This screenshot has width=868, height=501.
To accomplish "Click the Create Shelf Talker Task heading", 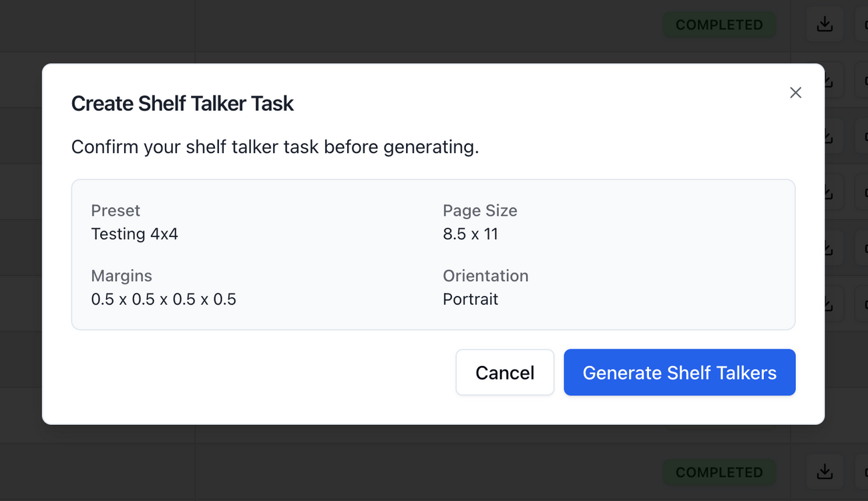I will coord(182,104).
